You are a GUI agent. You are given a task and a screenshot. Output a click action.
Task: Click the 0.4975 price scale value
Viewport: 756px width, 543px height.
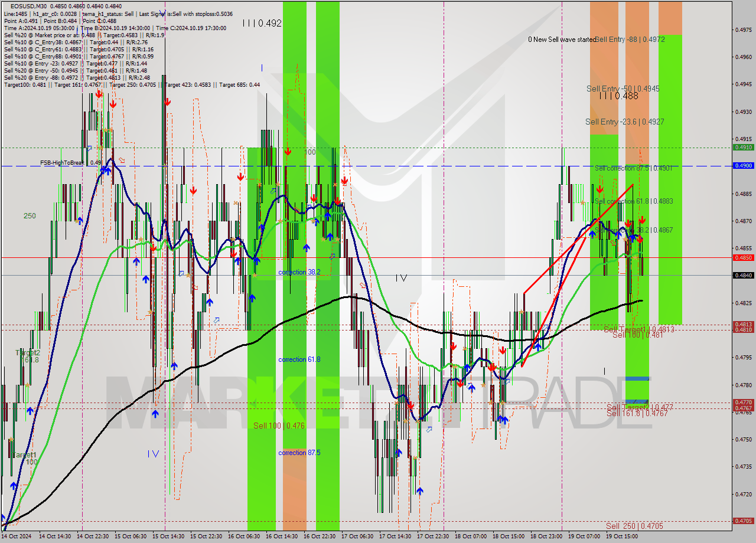(x=743, y=30)
